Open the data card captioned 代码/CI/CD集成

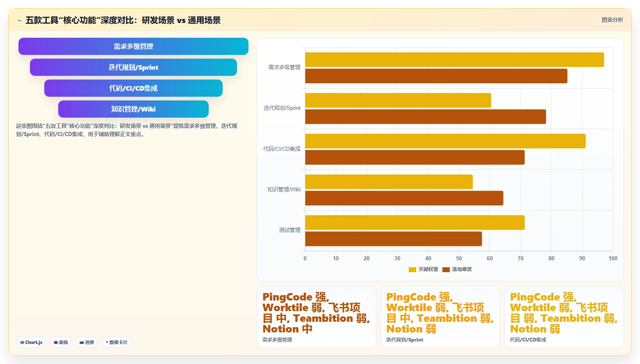564,317
